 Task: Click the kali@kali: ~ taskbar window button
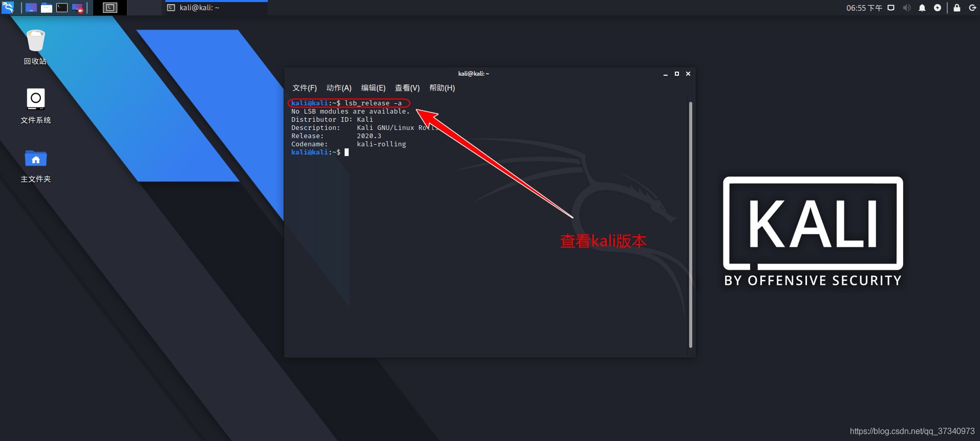(216, 8)
